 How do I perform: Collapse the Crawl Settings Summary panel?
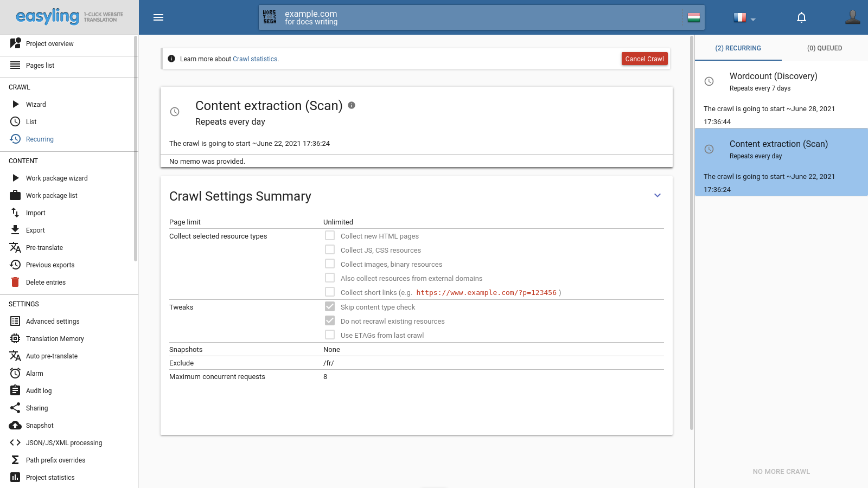[658, 196]
